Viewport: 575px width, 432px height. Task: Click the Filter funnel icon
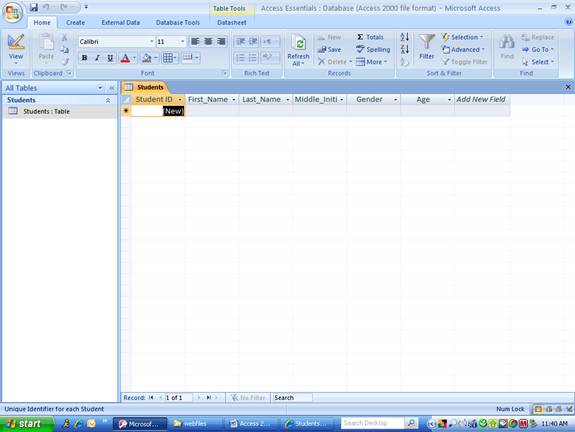426,42
